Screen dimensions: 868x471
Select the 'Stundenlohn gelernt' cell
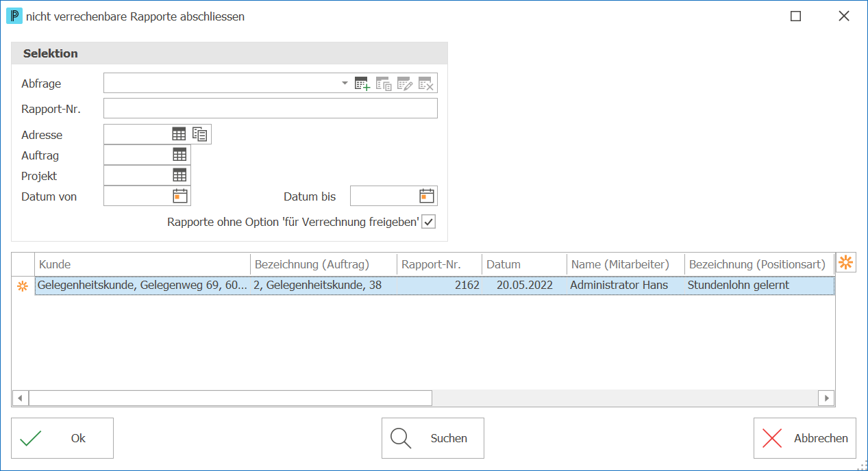point(759,285)
